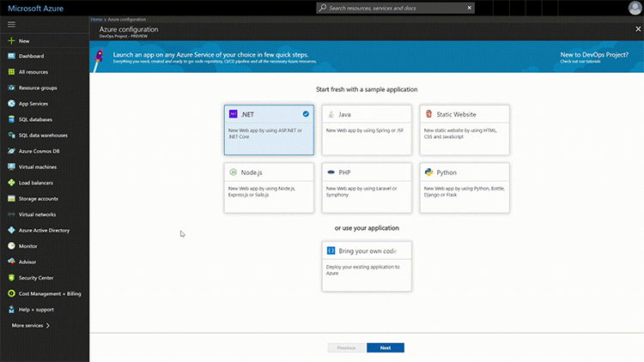This screenshot has width=644, height=362.
Task: Click the Advisor icon
Action: point(11,262)
